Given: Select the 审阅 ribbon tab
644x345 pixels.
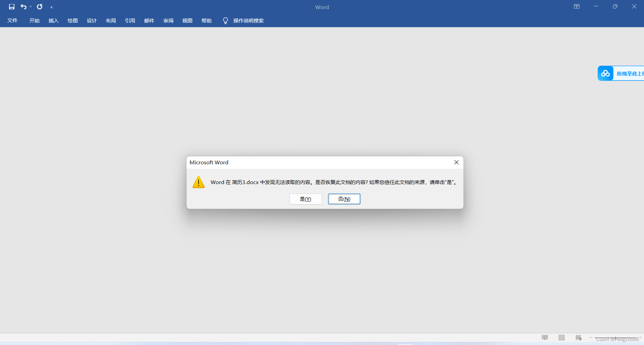Looking at the screenshot, I should pos(168,20).
